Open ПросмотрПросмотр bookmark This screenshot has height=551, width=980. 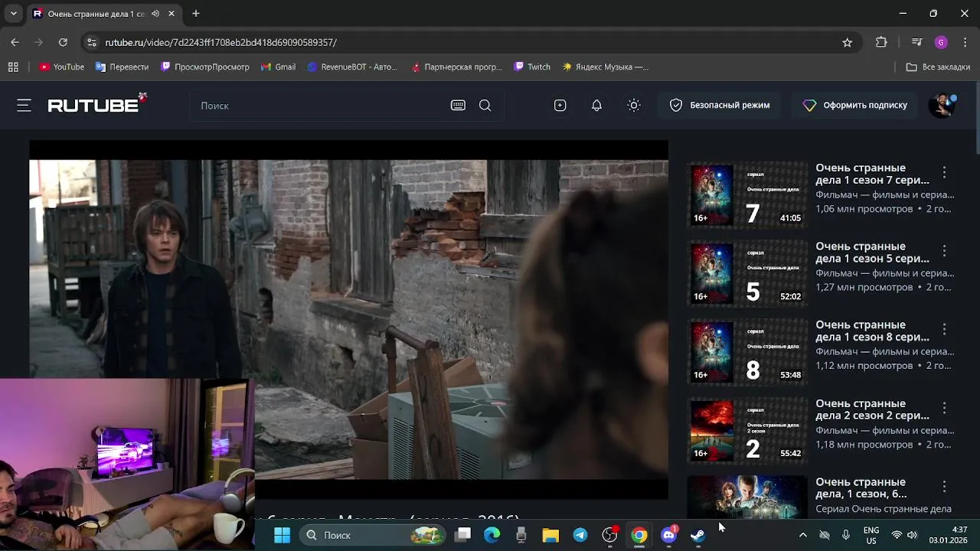click(x=205, y=67)
